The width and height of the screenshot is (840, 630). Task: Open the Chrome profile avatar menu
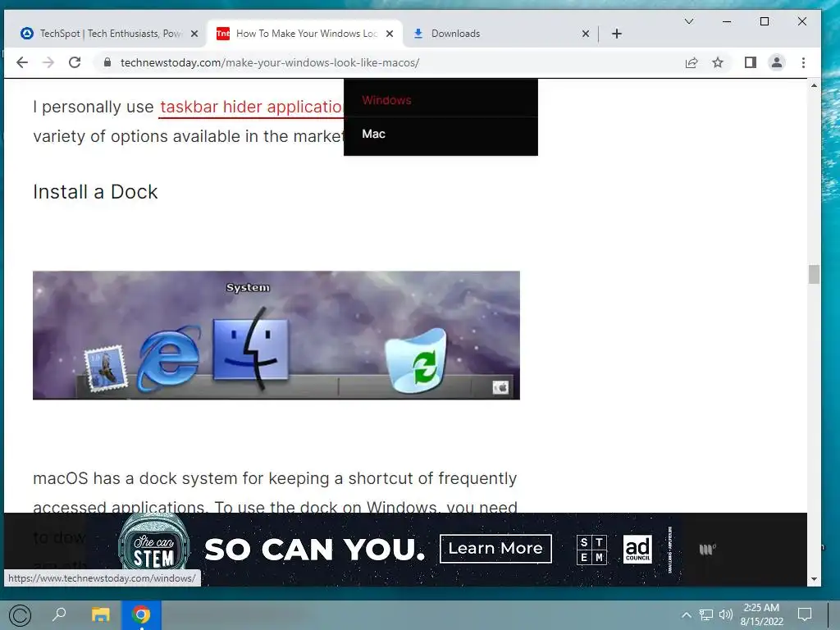(x=776, y=62)
